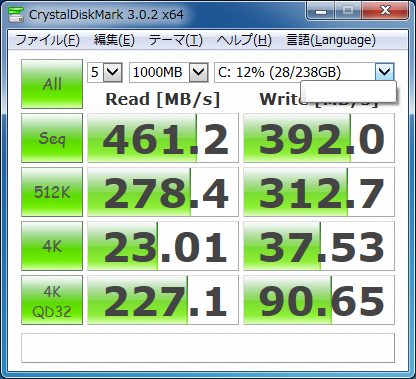Click the CrystalDiskMark app icon in title bar
This screenshot has height=379, width=416.
pos(16,14)
